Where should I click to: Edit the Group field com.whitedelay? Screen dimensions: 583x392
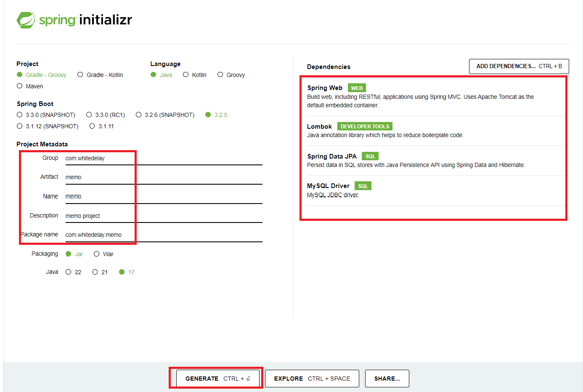pyautogui.click(x=164, y=158)
